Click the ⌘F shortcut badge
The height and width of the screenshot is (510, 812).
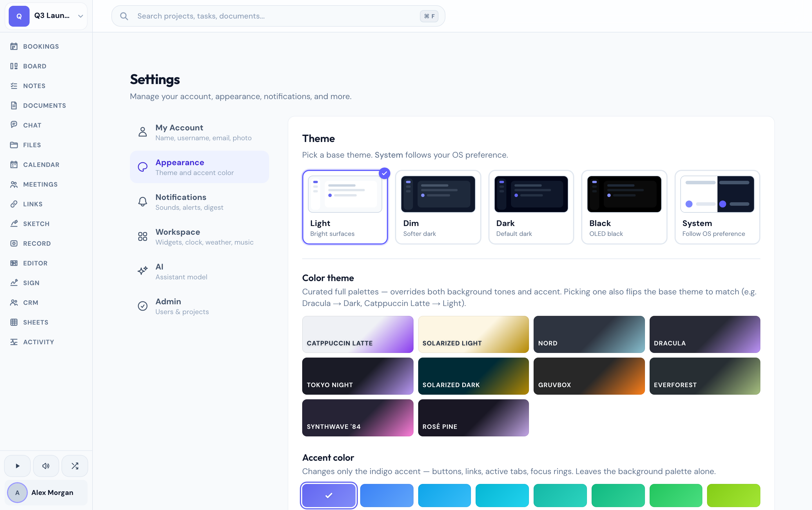(429, 16)
